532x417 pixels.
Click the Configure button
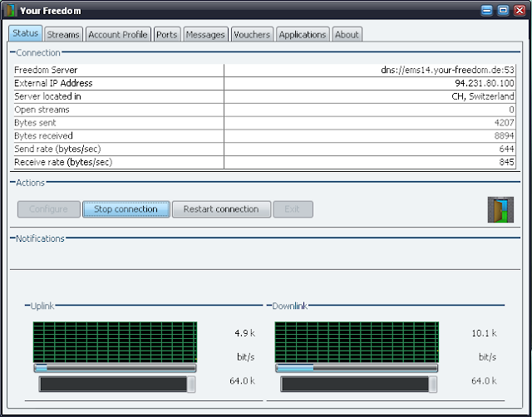click(x=49, y=209)
